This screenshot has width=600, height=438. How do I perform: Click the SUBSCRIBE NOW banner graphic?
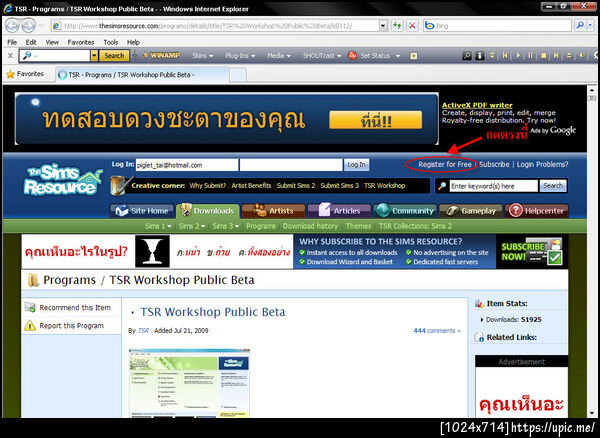532,251
